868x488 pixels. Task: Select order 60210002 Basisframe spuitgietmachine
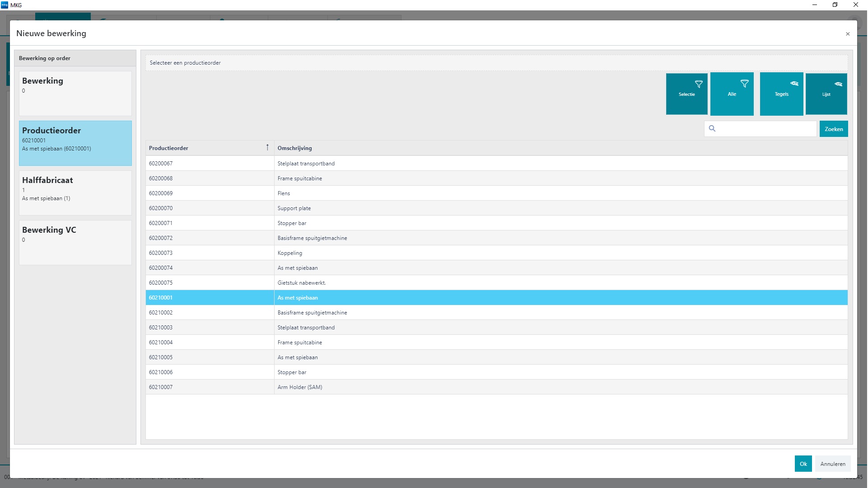pos(496,313)
